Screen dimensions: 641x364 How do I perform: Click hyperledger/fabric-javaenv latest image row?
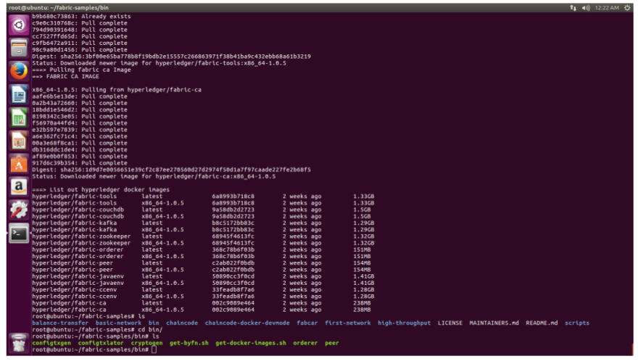[x=203, y=276]
